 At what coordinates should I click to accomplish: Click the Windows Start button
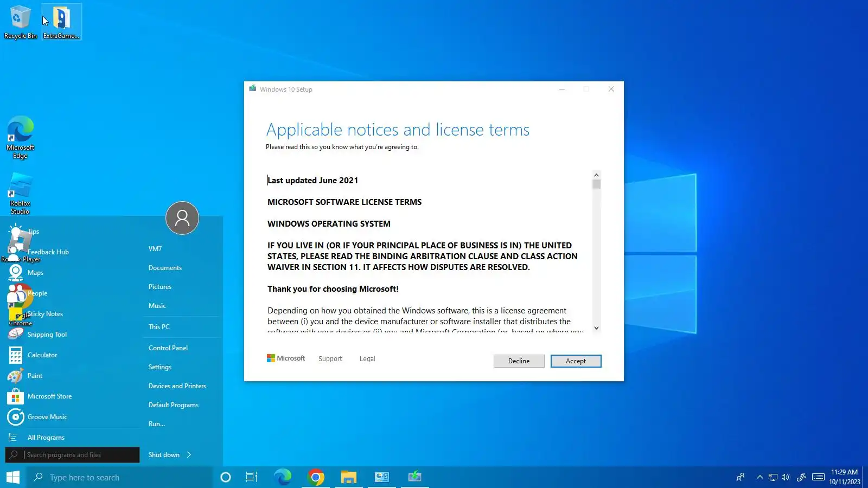13,477
